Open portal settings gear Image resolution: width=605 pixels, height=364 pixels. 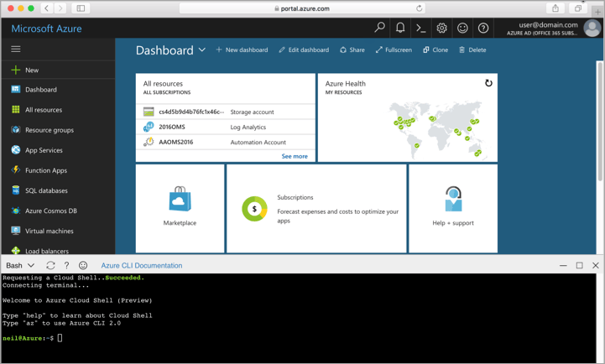pyautogui.click(x=442, y=28)
